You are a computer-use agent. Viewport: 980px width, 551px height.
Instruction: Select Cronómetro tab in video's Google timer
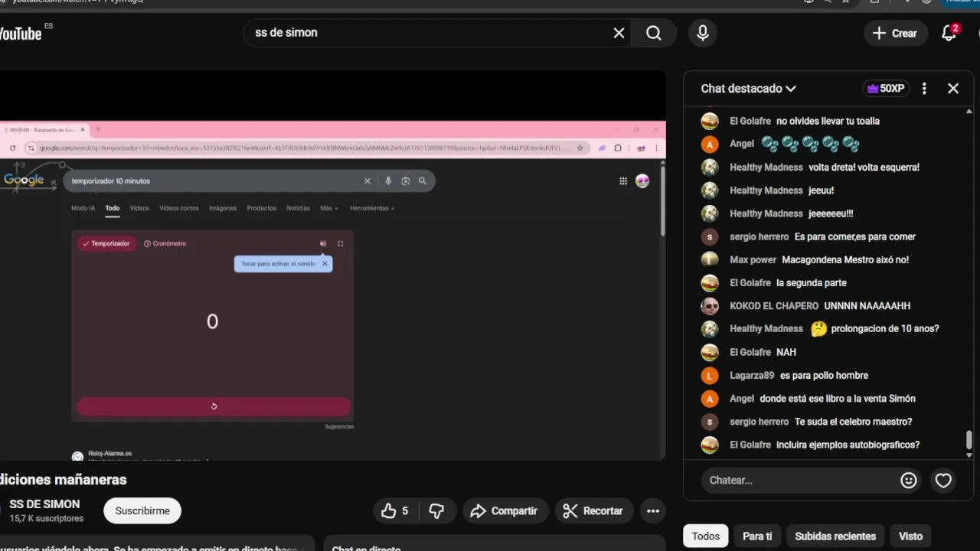pos(165,243)
